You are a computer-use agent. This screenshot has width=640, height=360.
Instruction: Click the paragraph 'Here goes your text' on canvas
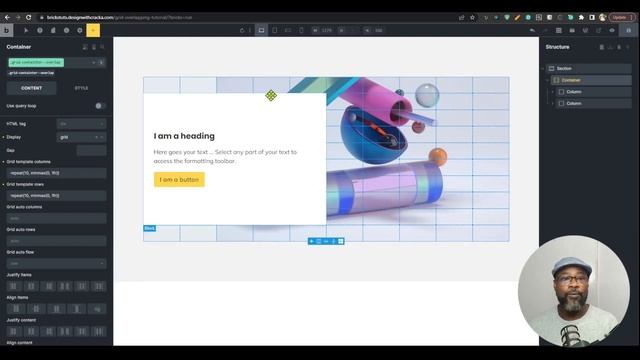coord(225,156)
